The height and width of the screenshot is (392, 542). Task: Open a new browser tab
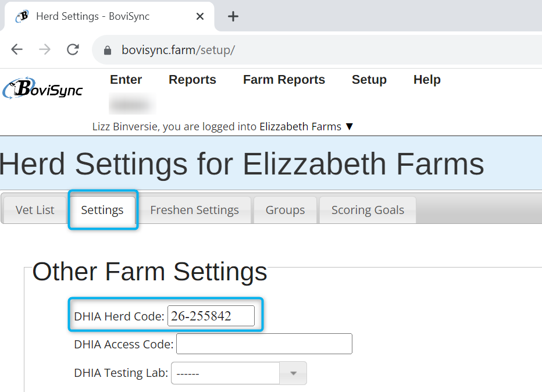[233, 16]
